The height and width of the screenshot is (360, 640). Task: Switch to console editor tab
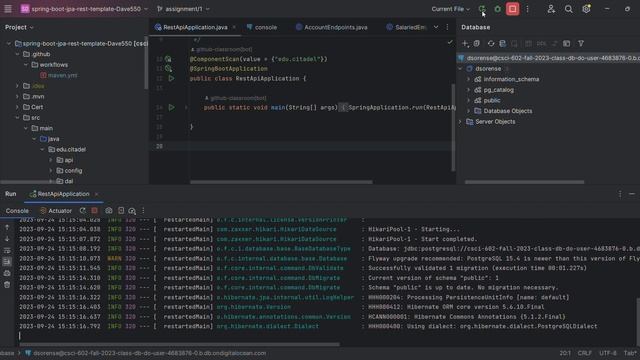tap(262, 27)
